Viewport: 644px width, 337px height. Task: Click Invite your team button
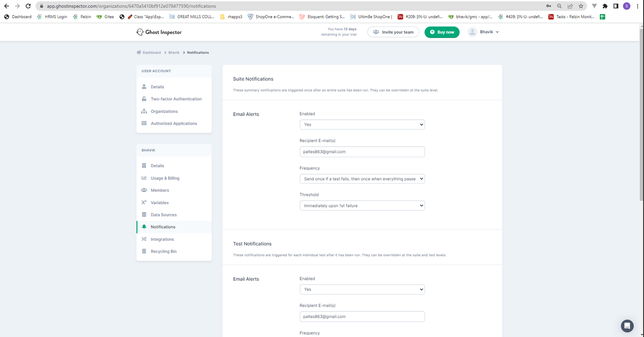pyautogui.click(x=393, y=32)
